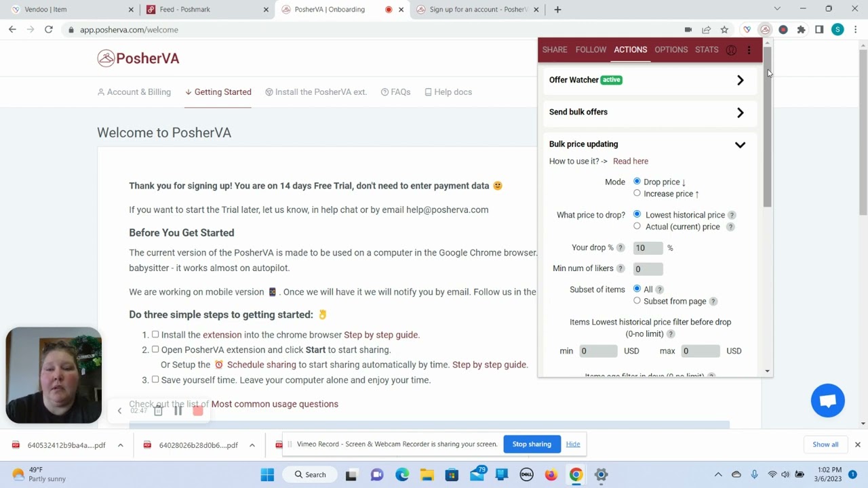Open the Mail app with 79 badge

477,474
